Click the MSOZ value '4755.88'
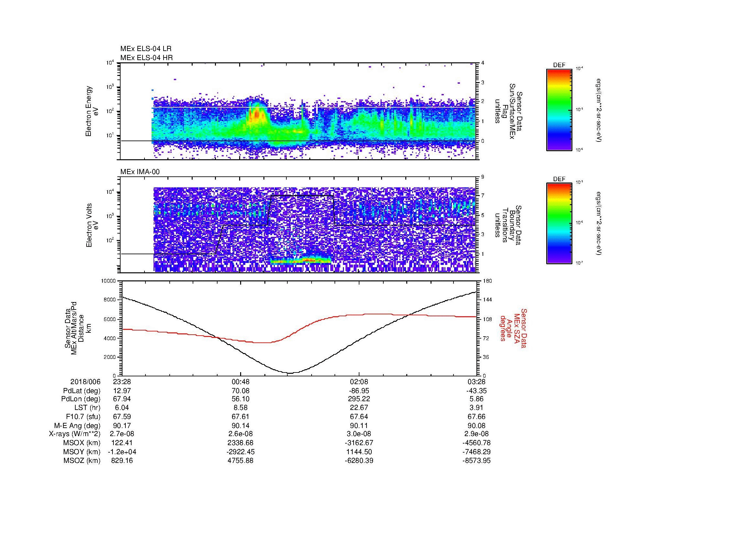 click(x=240, y=461)
